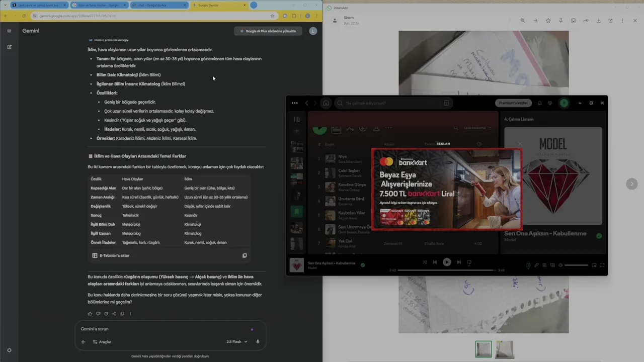Toggle repeat in Spotify player
644x362 pixels.
[x=469, y=262]
